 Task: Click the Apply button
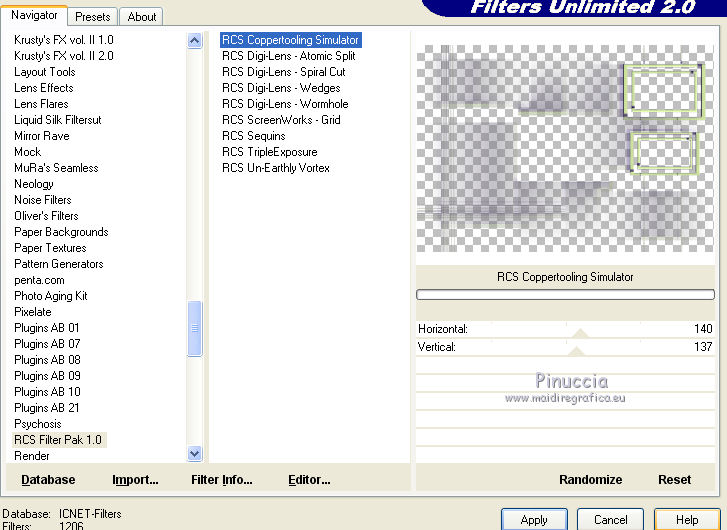coord(534,520)
